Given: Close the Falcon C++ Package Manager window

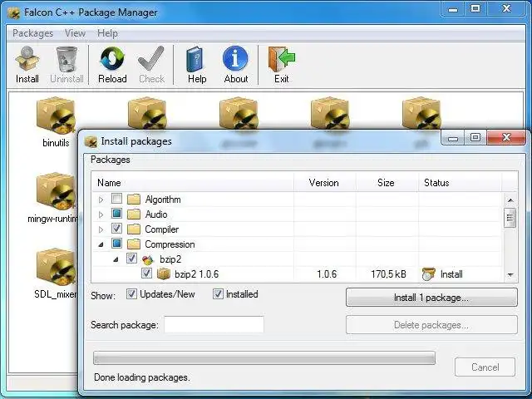Looking at the screenshot, I should tap(506, 9).
